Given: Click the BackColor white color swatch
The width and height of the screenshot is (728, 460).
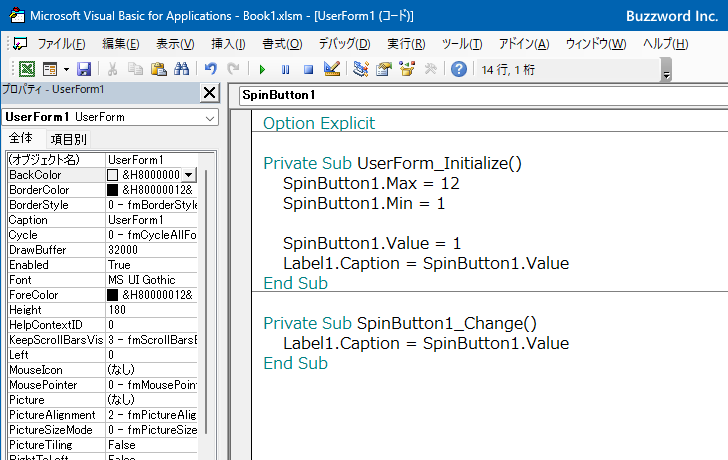Looking at the screenshot, I should coord(112,175).
